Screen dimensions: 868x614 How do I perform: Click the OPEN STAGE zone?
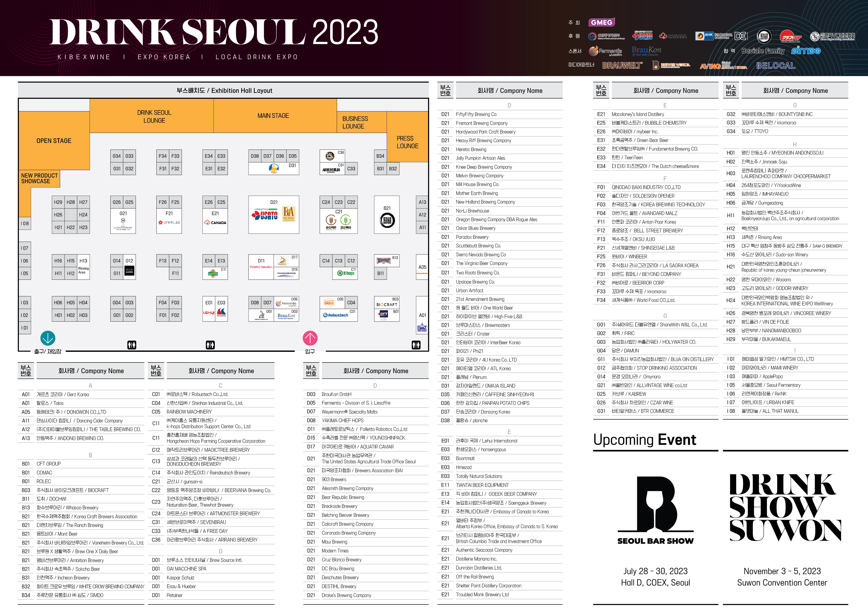tap(54, 141)
